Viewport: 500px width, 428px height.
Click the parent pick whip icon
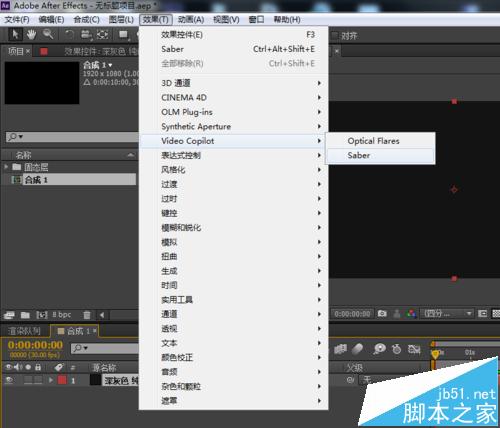click(x=350, y=380)
